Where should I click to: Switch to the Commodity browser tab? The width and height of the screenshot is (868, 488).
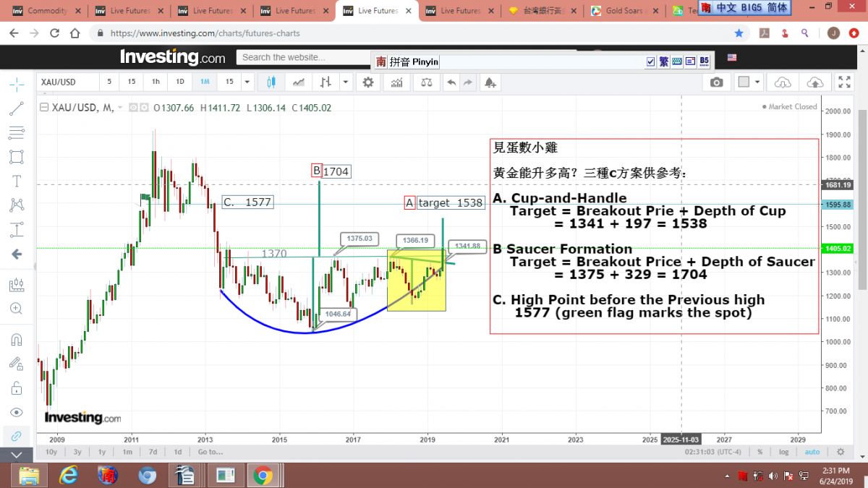pos(46,11)
